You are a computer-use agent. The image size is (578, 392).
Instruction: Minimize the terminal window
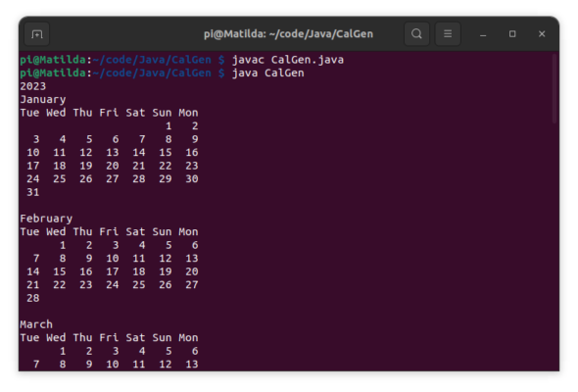pos(483,34)
